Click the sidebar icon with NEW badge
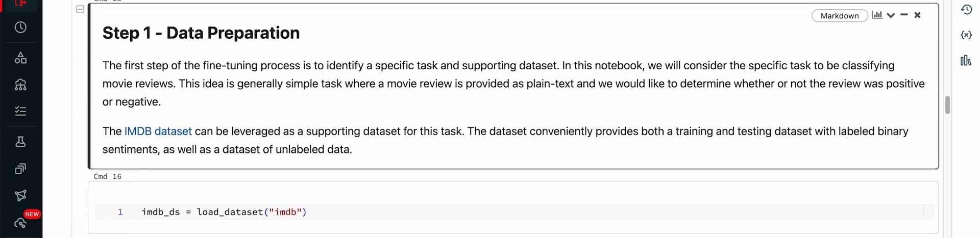980x238 pixels. tap(21, 222)
